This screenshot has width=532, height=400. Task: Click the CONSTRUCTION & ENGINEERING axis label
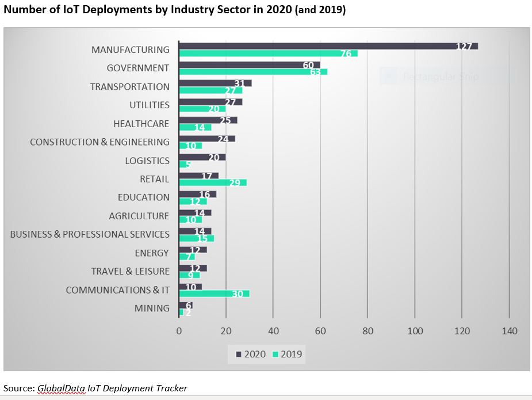pos(99,142)
